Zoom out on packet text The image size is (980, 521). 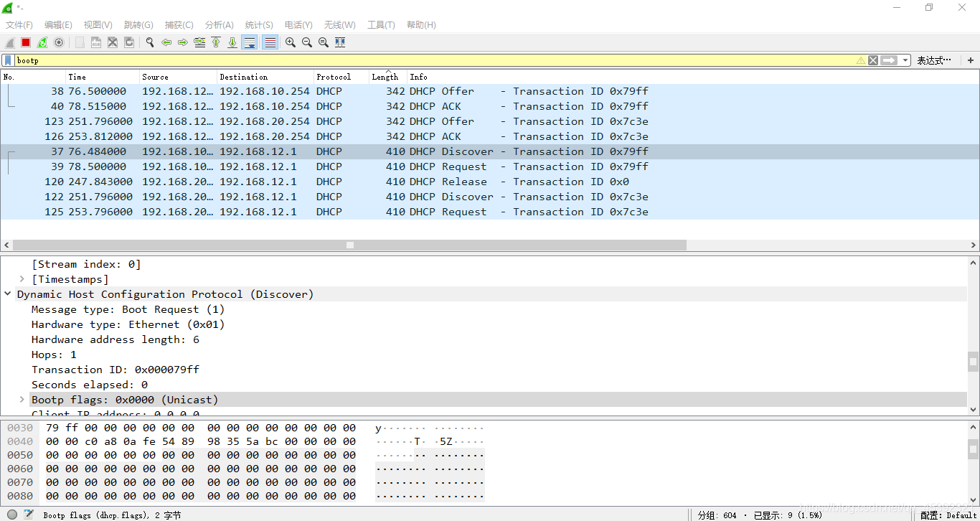[x=307, y=42]
